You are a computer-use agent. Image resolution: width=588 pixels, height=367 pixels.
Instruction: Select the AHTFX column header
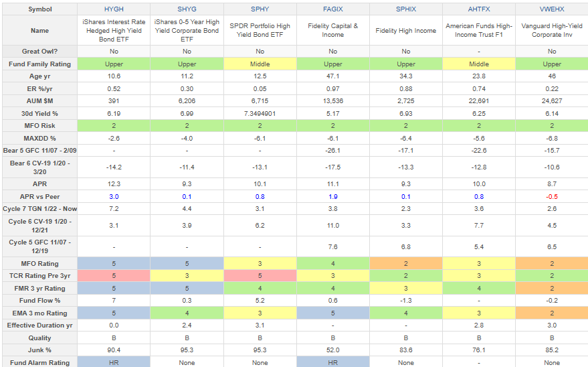(x=478, y=7)
